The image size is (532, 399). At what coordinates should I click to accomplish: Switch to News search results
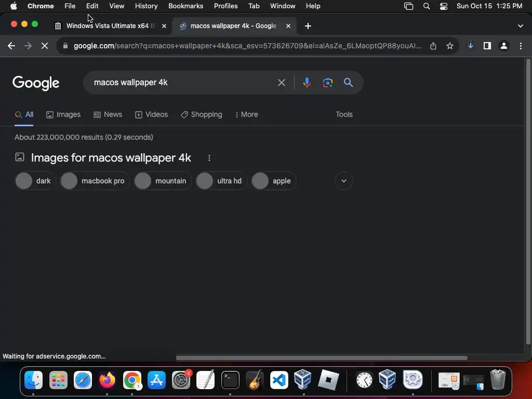pos(108,115)
